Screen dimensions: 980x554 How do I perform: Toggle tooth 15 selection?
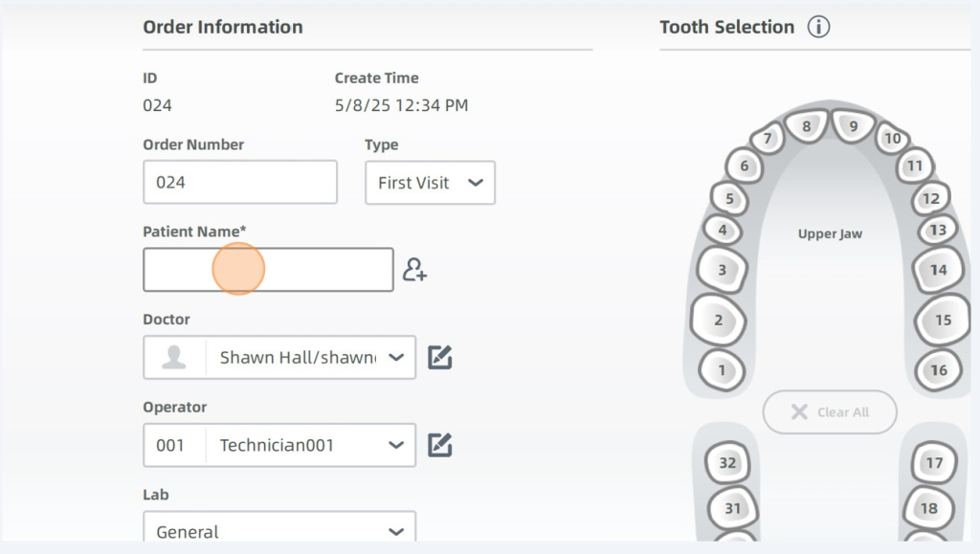click(943, 321)
